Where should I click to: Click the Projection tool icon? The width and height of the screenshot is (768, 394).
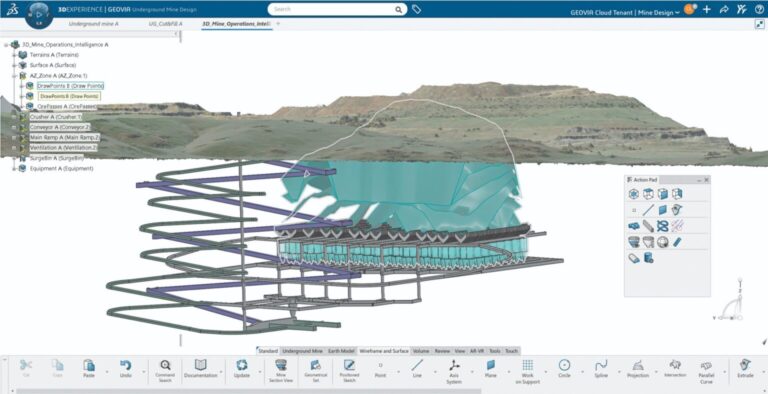pos(638,369)
